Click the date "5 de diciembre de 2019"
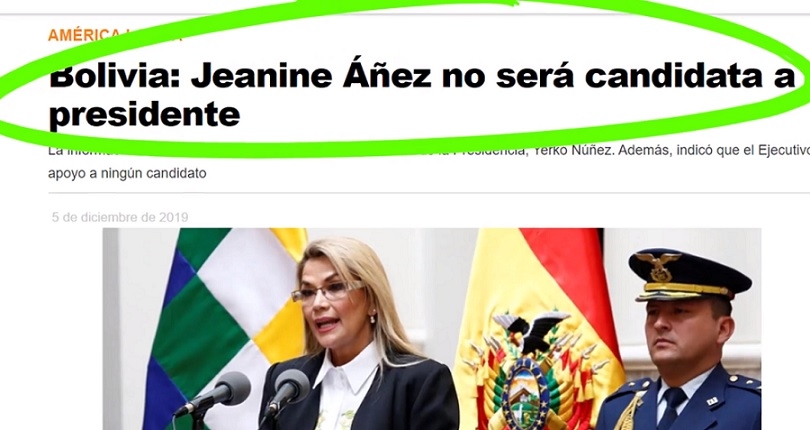Screen dimensions: 810x430 click(x=120, y=217)
